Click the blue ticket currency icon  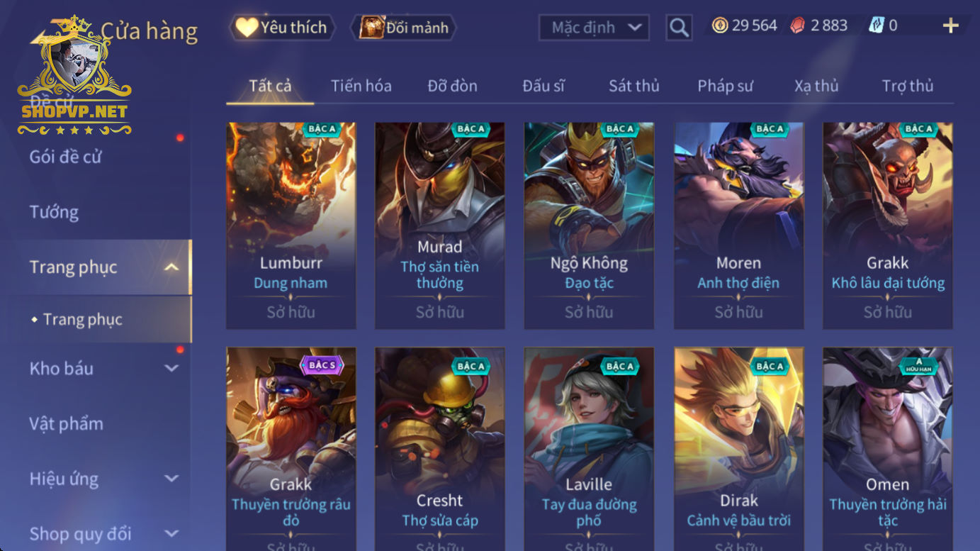click(877, 26)
